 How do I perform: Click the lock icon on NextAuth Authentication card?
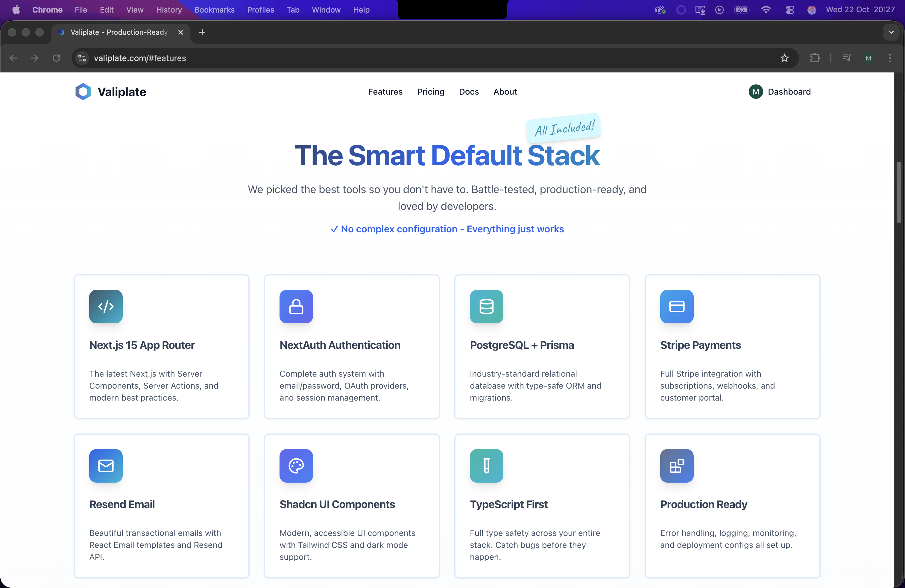coord(296,307)
